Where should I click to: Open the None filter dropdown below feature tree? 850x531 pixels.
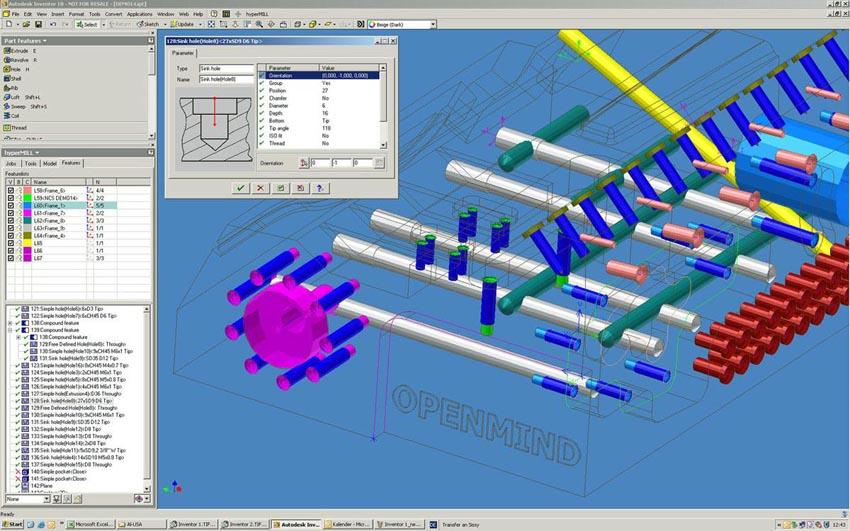(47, 499)
